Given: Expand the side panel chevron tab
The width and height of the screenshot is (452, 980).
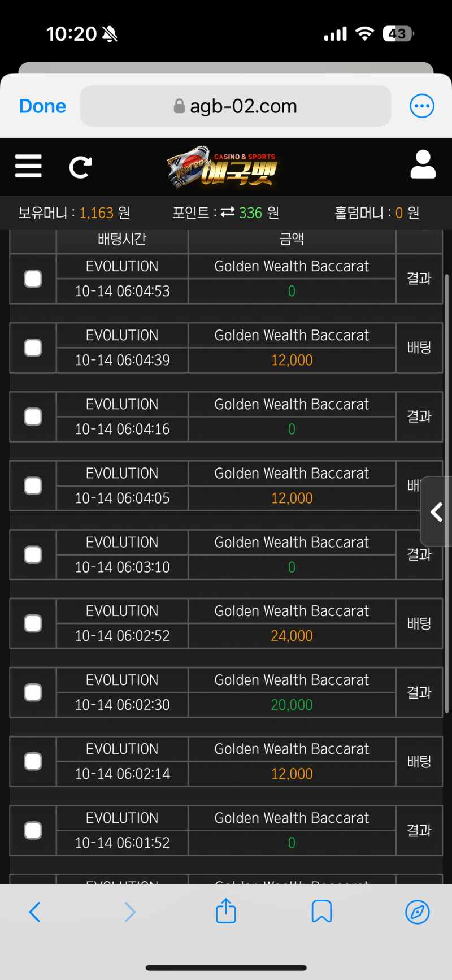Looking at the screenshot, I should coord(436,512).
